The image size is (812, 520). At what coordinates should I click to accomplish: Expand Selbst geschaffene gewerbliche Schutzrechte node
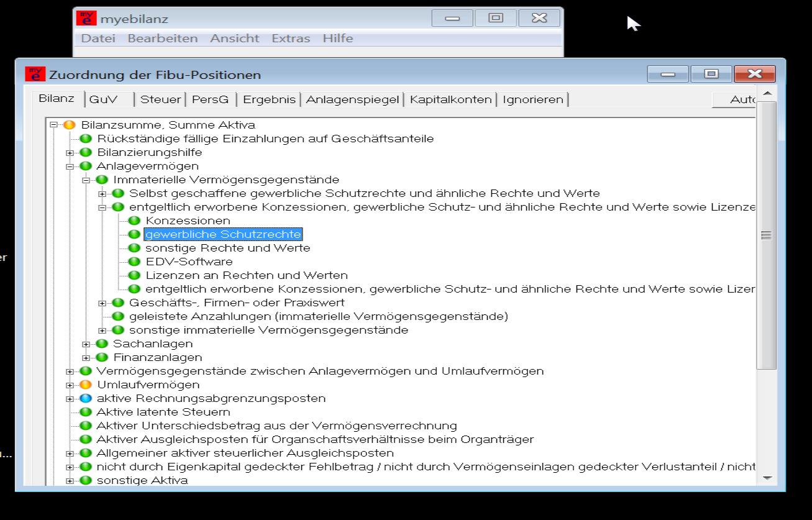[x=103, y=194]
